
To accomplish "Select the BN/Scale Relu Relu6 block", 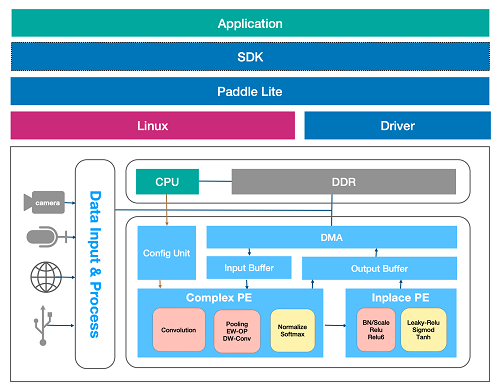I will [x=376, y=330].
